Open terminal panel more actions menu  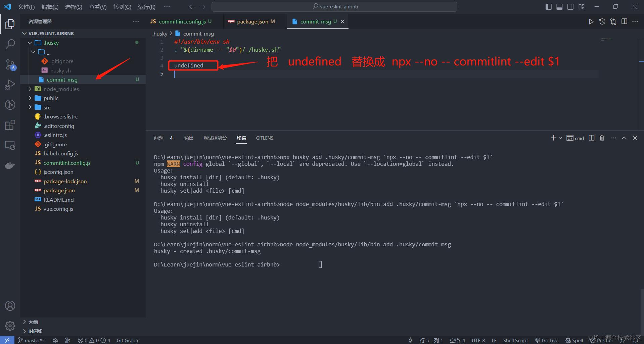[613, 138]
